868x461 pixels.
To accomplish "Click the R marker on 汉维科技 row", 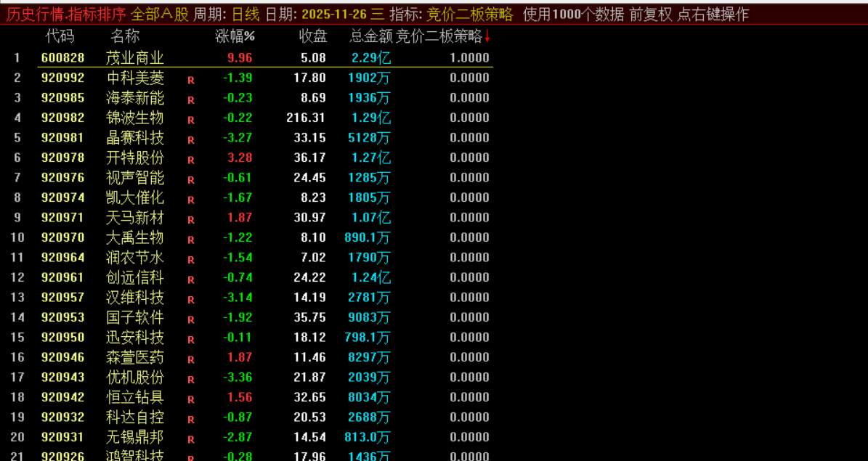I will coord(191,299).
